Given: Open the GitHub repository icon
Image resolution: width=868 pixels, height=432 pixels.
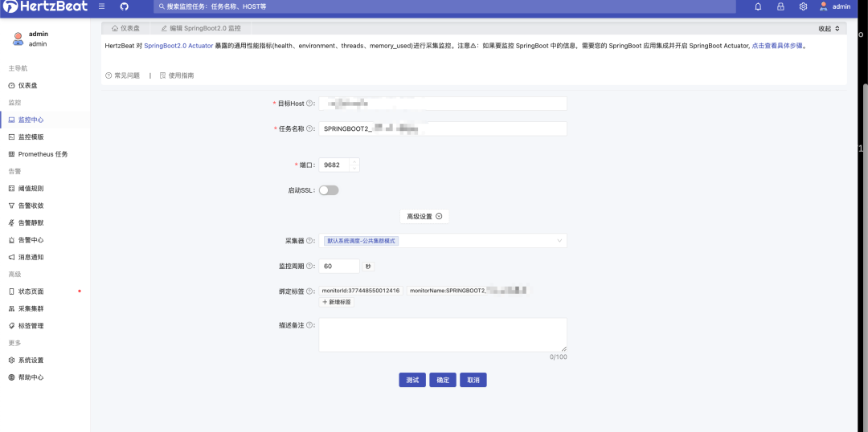Looking at the screenshot, I should click(x=125, y=6).
